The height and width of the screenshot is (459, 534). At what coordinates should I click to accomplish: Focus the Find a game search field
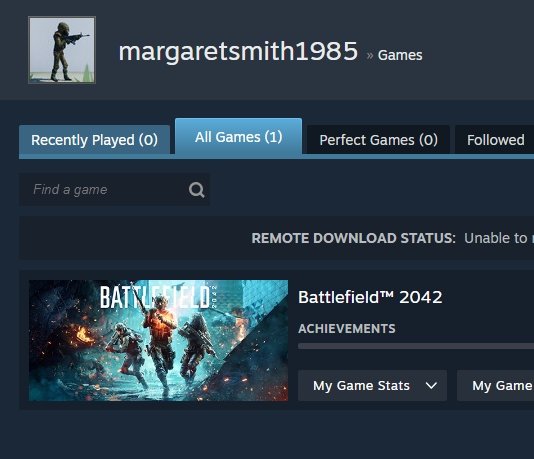[114, 189]
